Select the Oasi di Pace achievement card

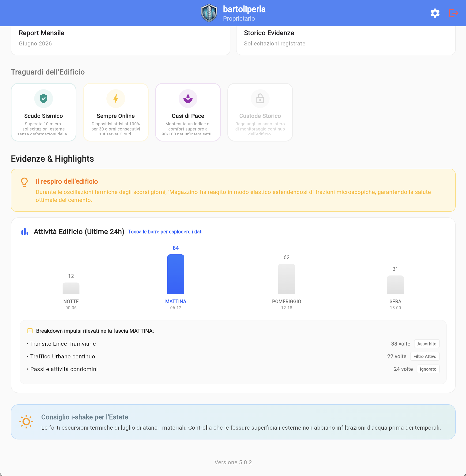(188, 112)
